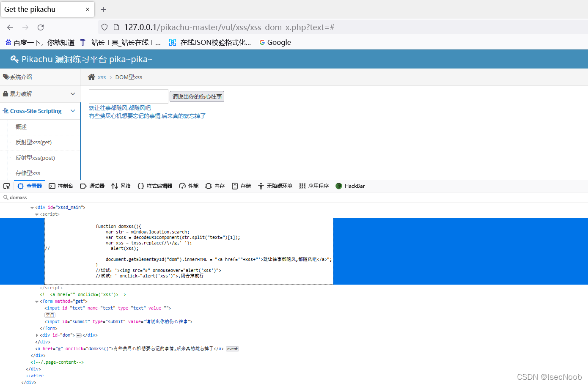The image size is (588, 384).
Task: Switch to the 应用程序 application tab
Action: [x=314, y=186]
